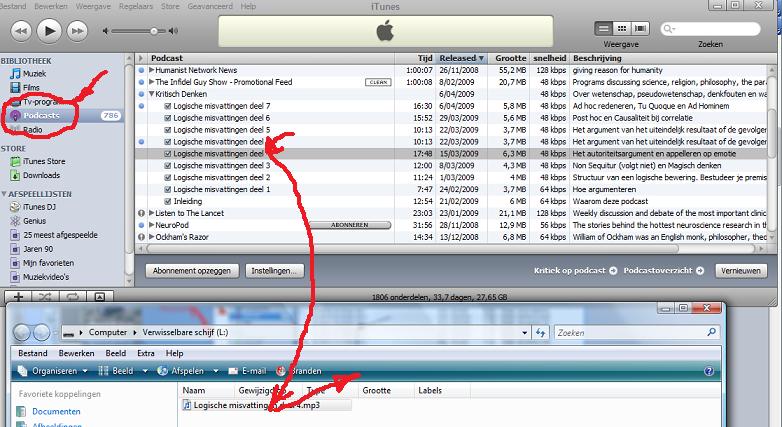Uncheck Logische misvattingen deel 5

[168, 130]
